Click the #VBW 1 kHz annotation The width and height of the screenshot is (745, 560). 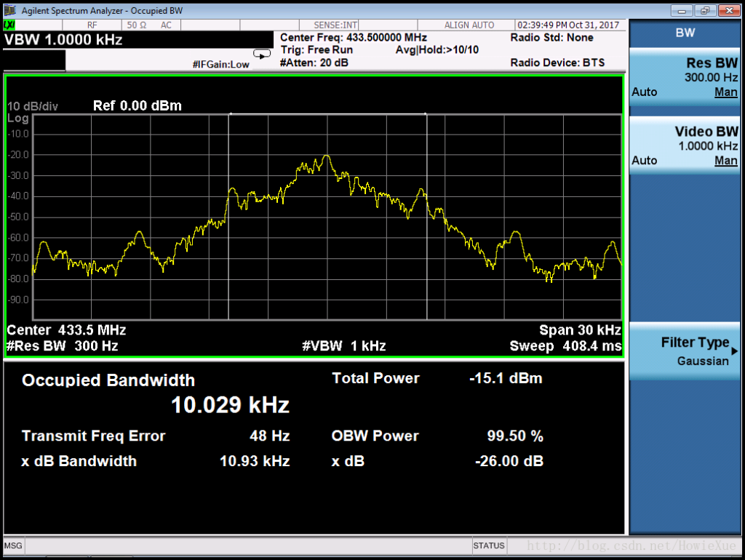coord(344,345)
